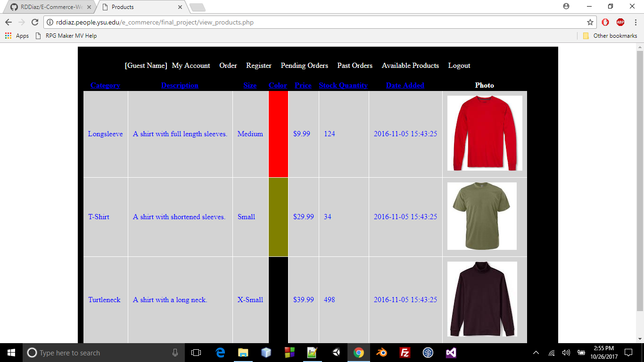Click the Logout link
The height and width of the screenshot is (362, 644).
pyautogui.click(x=459, y=66)
